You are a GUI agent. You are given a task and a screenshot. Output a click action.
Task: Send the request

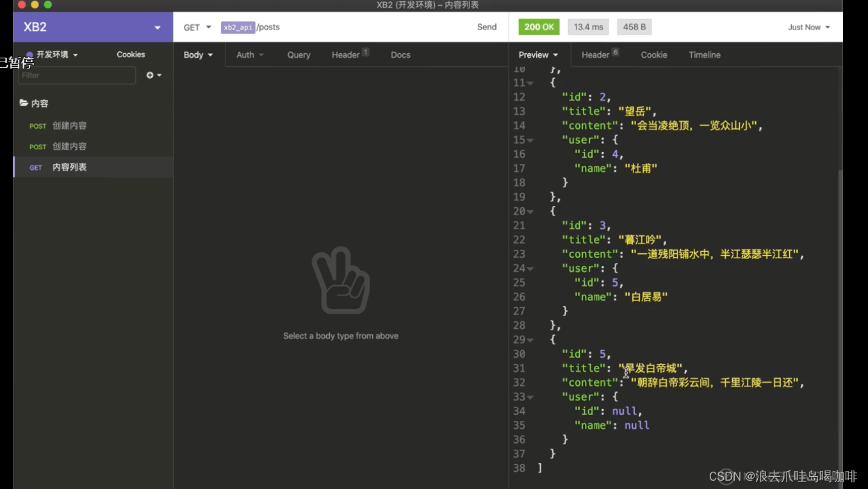pos(487,27)
